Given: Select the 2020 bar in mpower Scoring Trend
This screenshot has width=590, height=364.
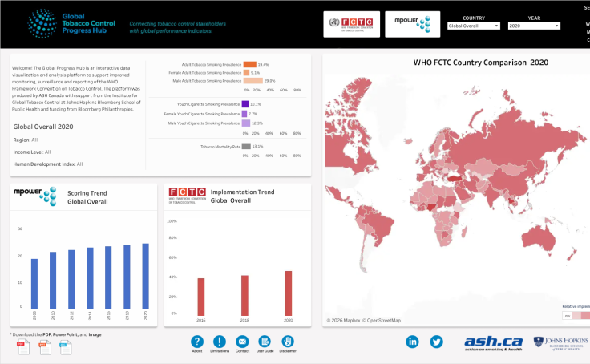Looking at the screenshot, I should point(146,276).
